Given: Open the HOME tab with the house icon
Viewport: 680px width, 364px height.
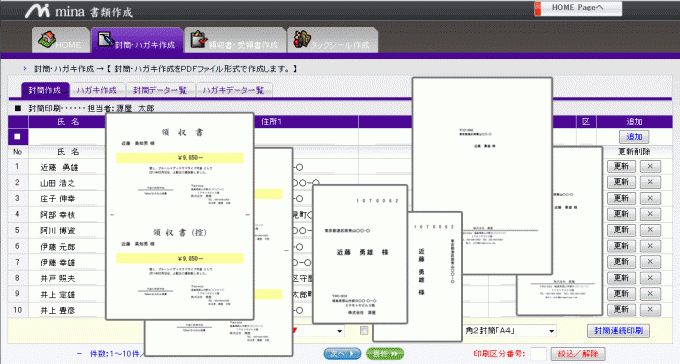Looking at the screenshot, I should click(61, 40).
